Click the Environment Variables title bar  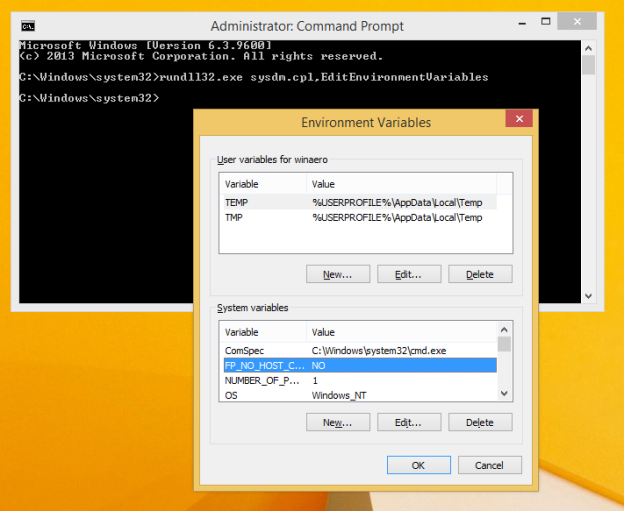tap(366, 123)
